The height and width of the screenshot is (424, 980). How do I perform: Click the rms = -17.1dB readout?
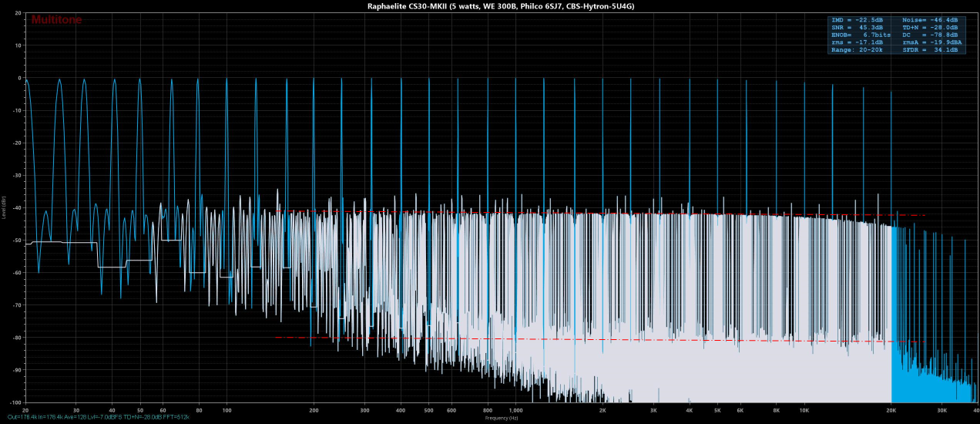[x=857, y=42]
